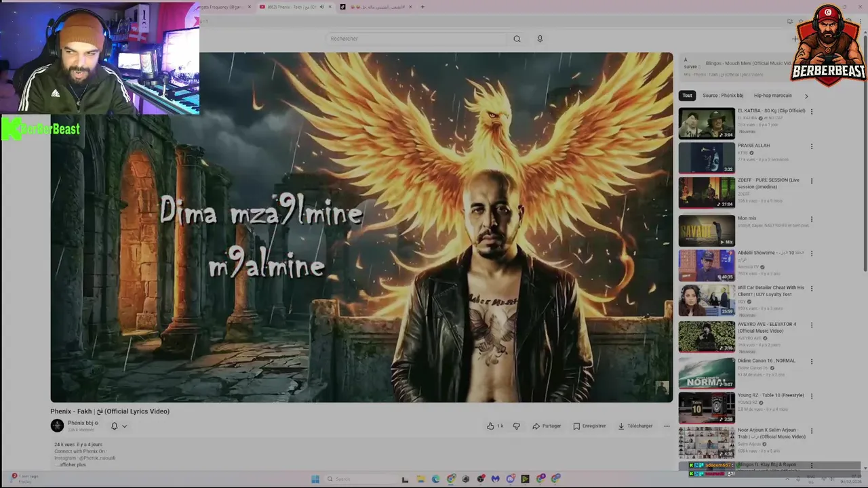This screenshot has width=868, height=488.
Task: Open Windows Start menu button
Action: pyautogui.click(x=315, y=479)
